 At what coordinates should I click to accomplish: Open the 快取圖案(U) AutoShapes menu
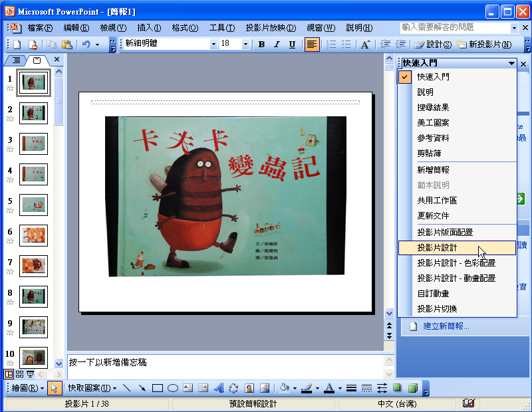click(92, 388)
